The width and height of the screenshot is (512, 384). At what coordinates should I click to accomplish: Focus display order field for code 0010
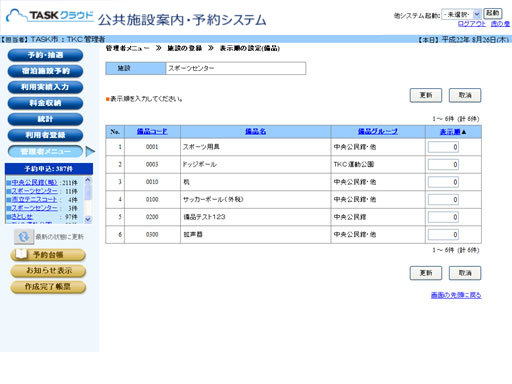(x=443, y=182)
